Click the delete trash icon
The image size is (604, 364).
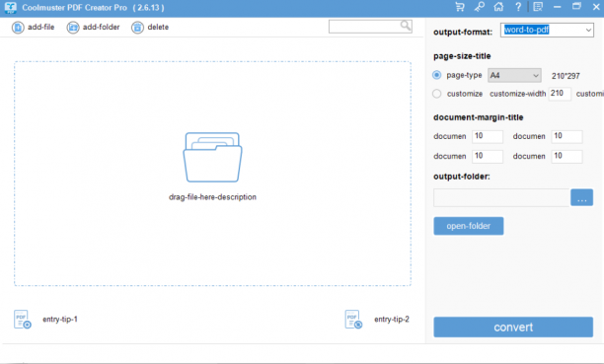point(137,28)
